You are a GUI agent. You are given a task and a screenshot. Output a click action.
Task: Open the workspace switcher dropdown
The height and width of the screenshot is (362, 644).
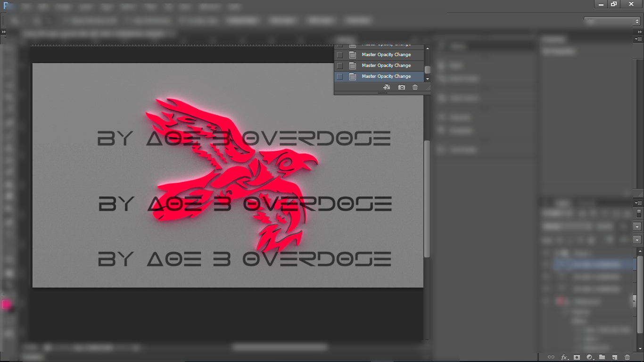(x=612, y=21)
